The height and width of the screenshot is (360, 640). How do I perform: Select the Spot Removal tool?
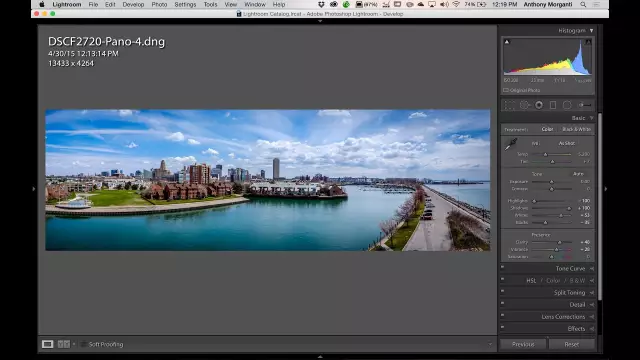pos(524,105)
